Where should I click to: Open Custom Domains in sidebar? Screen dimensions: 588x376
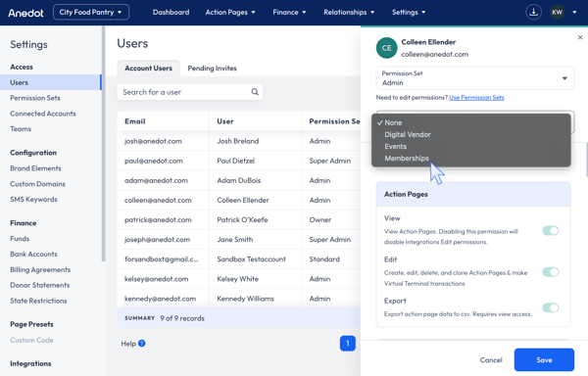[38, 184]
